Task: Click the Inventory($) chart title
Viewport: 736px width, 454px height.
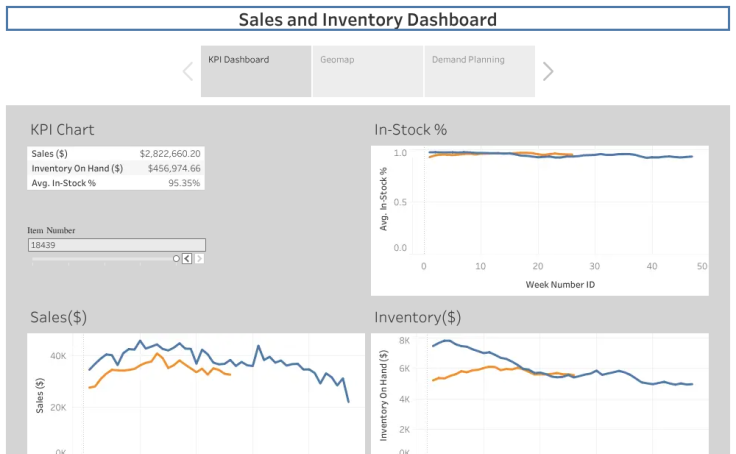Action: 417,317
